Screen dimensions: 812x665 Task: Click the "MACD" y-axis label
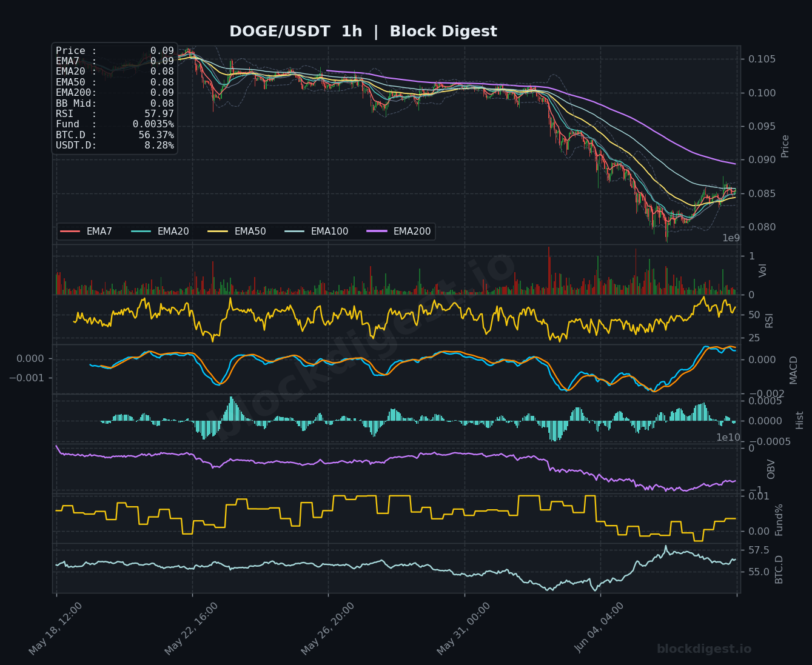point(794,370)
